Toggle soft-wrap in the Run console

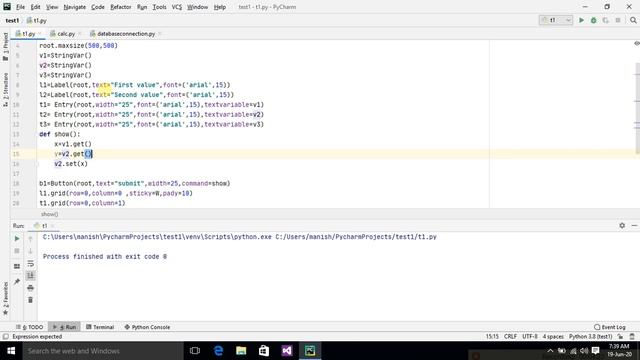(30, 264)
